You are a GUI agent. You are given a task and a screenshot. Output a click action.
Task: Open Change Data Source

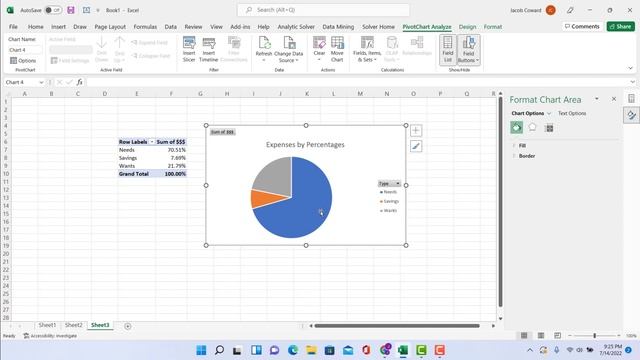tap(289, 49)
